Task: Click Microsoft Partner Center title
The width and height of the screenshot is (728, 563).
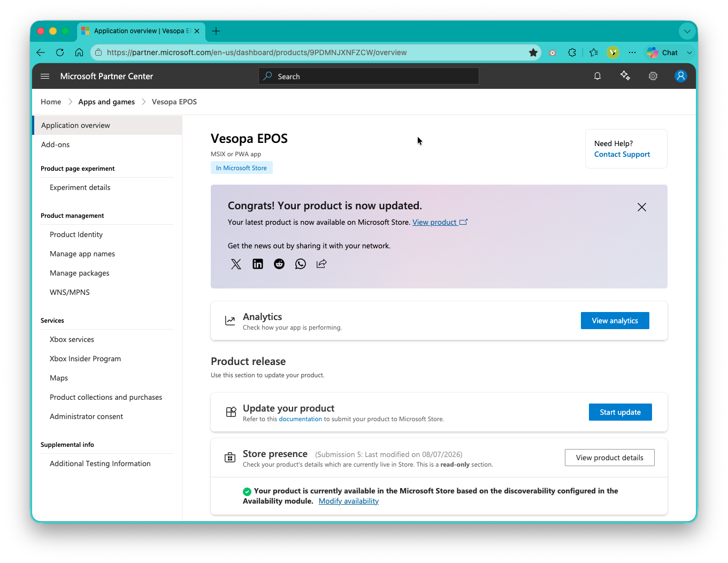Action: point(106,76)
